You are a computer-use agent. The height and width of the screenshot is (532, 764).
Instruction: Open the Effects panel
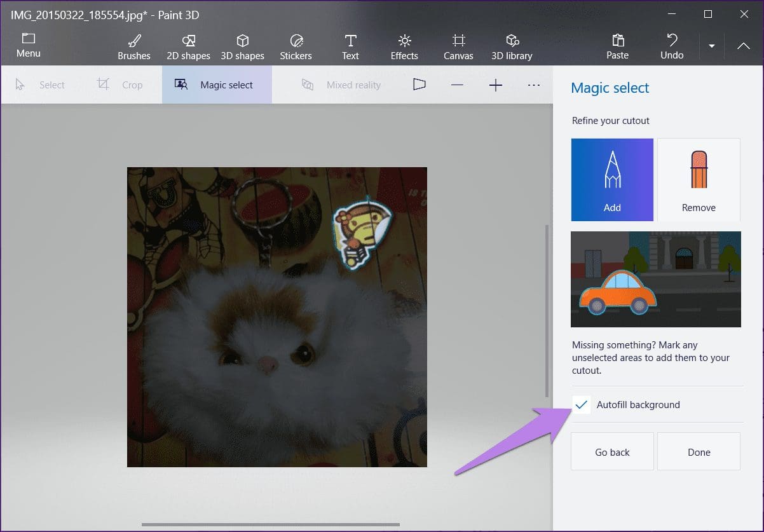point(404,47)
